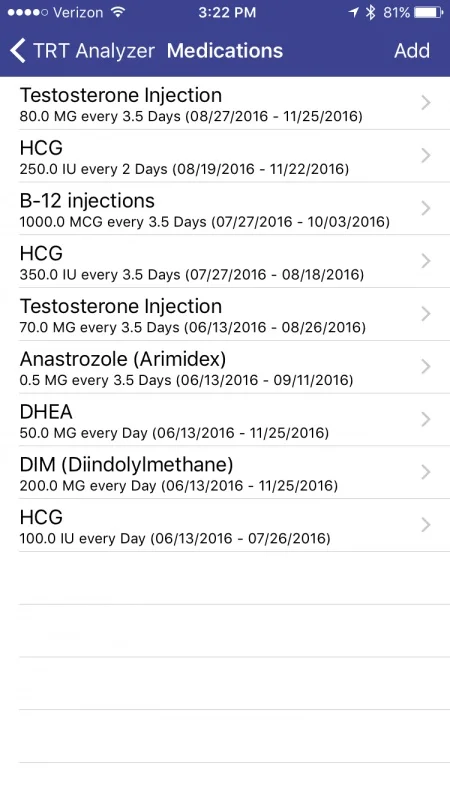Tap the Add button

pos(412,51)
